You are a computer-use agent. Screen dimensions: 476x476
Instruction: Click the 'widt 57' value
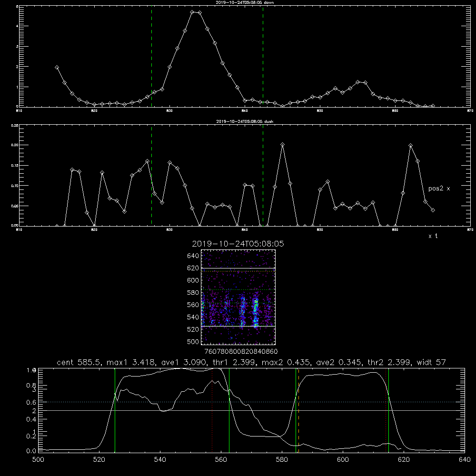(x=431, y=362)
